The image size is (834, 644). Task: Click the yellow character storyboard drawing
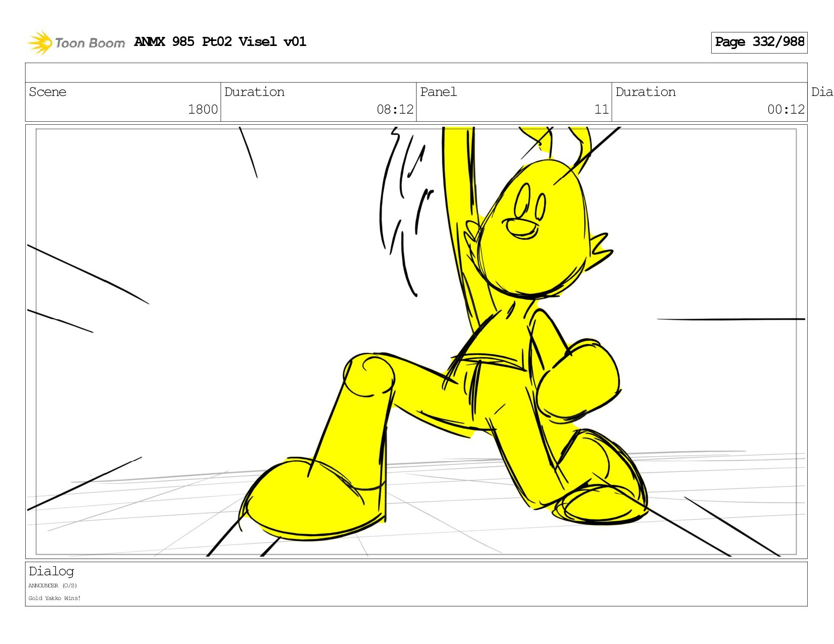point(445,333)
